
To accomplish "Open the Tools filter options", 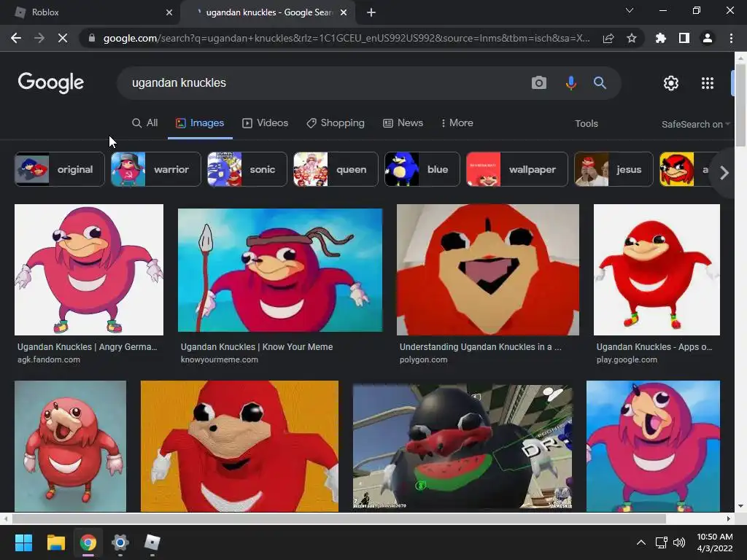I will 587,123.
